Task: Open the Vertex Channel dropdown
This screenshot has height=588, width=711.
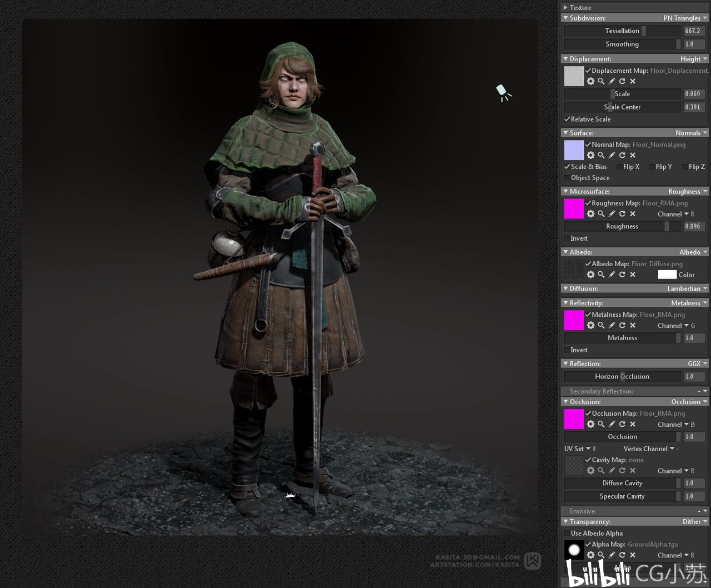Action: [x=651, y=449]
